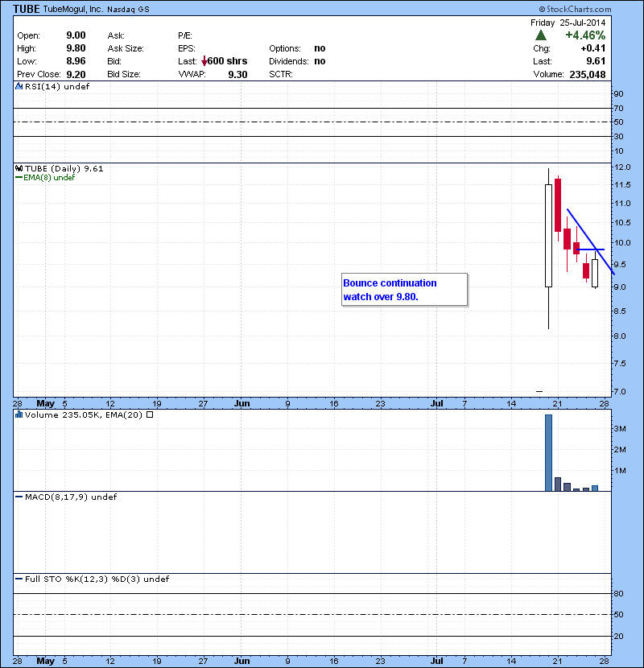Click the blue descending trendline
This screenshot has width=644, height=668.
(590, 241)
